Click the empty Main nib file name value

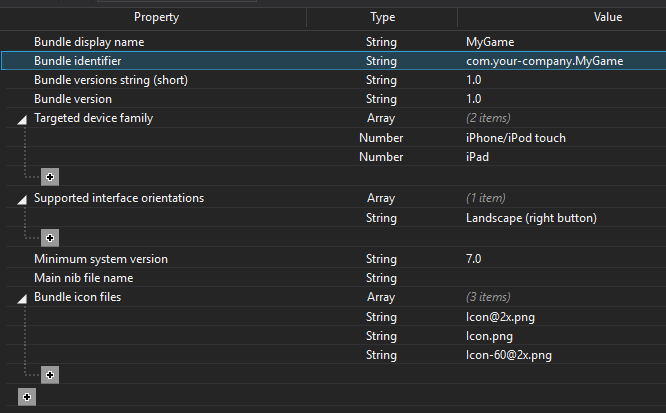coord(562,278)
